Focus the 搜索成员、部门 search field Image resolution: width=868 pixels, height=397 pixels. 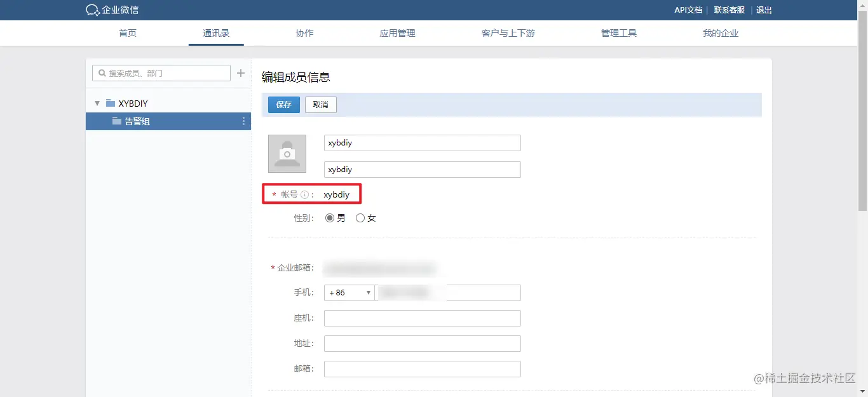[161, 73]
